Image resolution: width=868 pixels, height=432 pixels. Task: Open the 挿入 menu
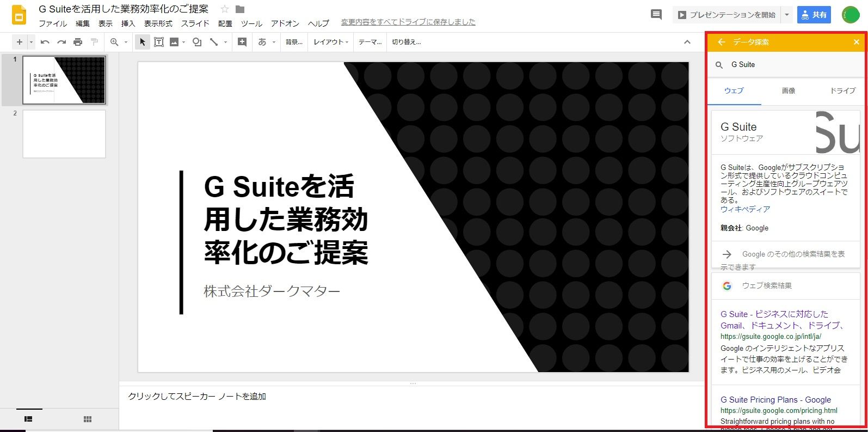coord(128,23)
